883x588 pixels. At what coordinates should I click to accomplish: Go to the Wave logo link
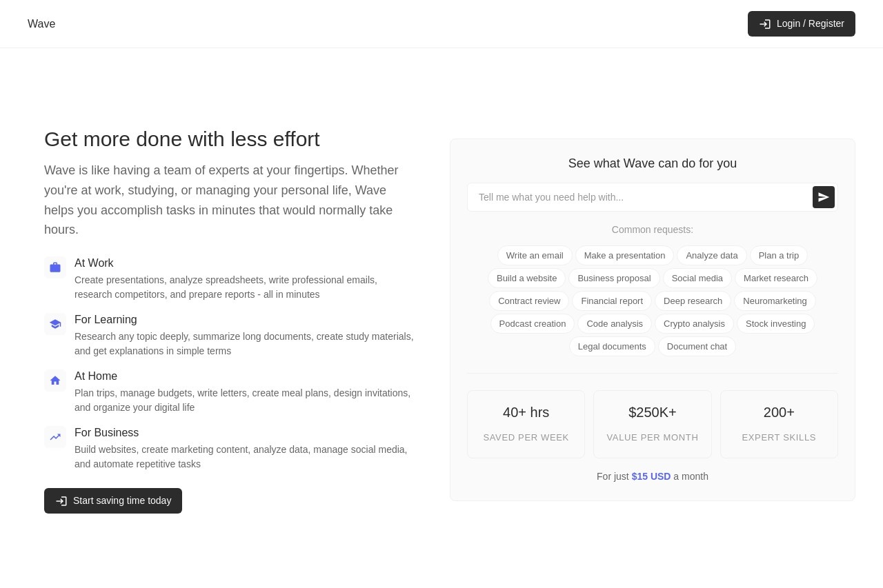coord(41,24)
